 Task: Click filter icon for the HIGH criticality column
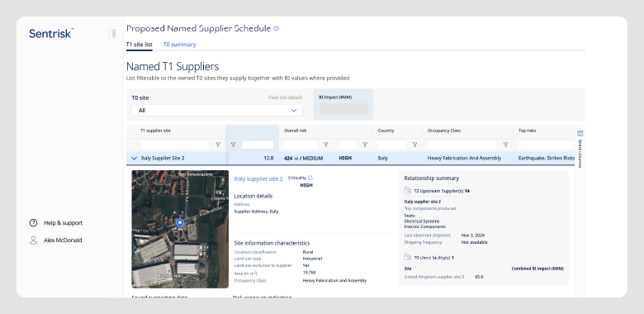coord(365,145)
